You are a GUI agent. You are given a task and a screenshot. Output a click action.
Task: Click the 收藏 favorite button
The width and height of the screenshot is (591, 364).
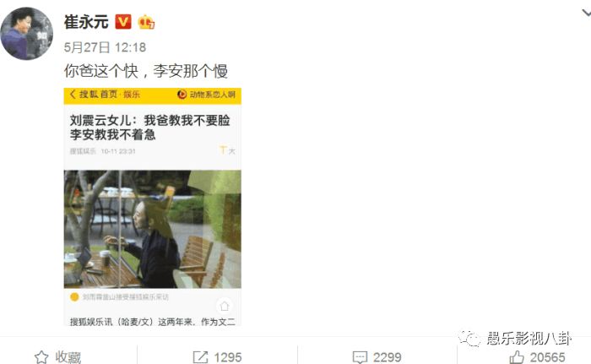(x=58, y=357)
